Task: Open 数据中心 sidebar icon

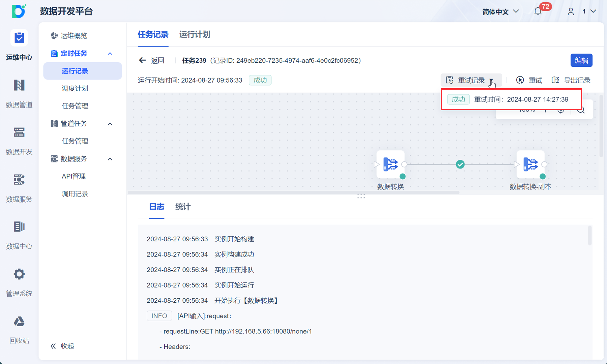Action: coord(19,226)
